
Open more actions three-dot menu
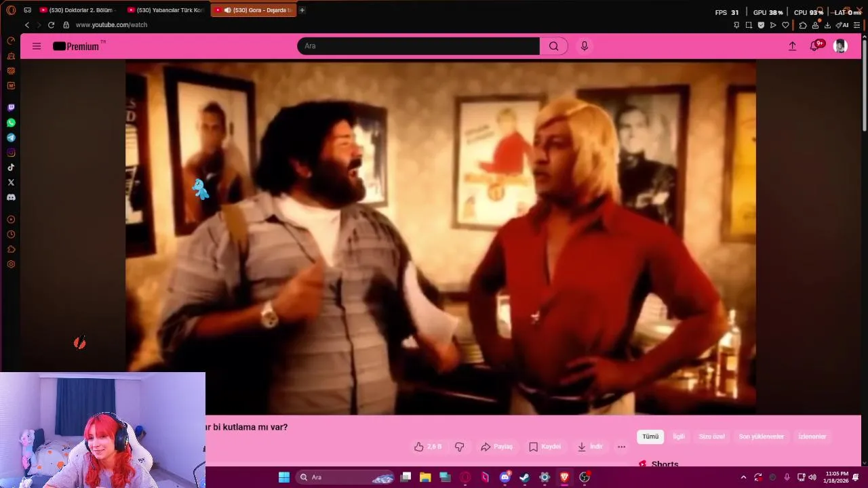pos(621,447)
